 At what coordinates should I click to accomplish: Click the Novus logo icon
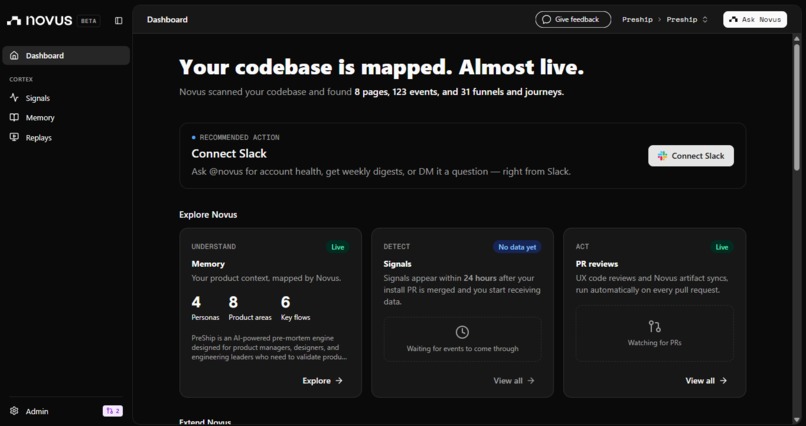coord(14,21)
